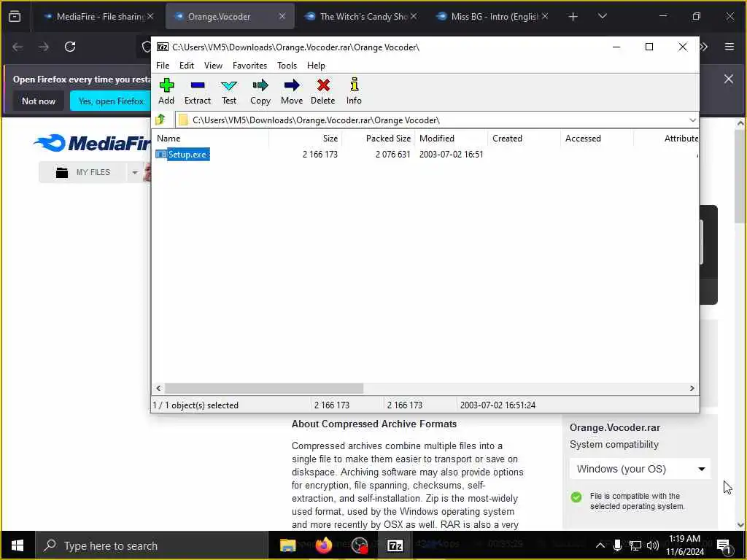The width and height of the screenshot is (747, 560).
Task: Switch to The Witch's Candy Shop tab
Action: pos(363,16)
